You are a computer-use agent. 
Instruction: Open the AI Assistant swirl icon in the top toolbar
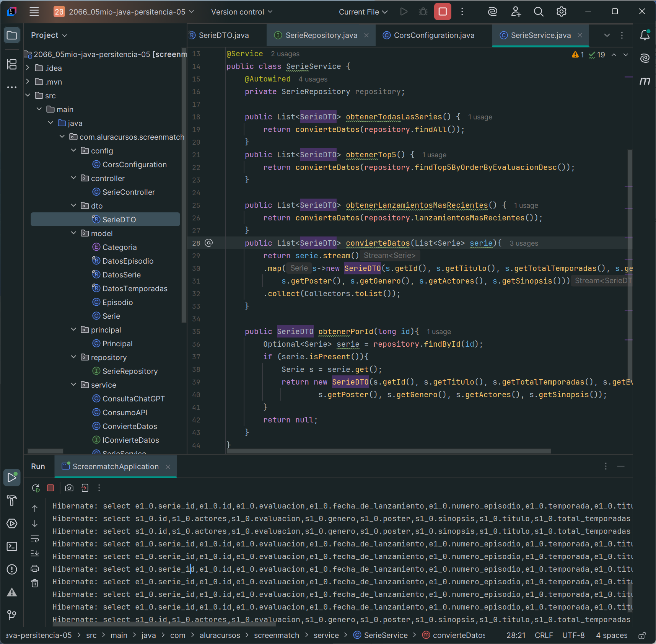point(493,11)
